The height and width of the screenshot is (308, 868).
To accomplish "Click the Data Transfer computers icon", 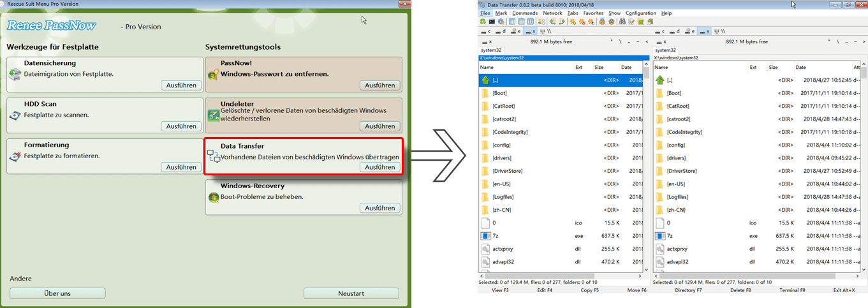I will 213,156.
